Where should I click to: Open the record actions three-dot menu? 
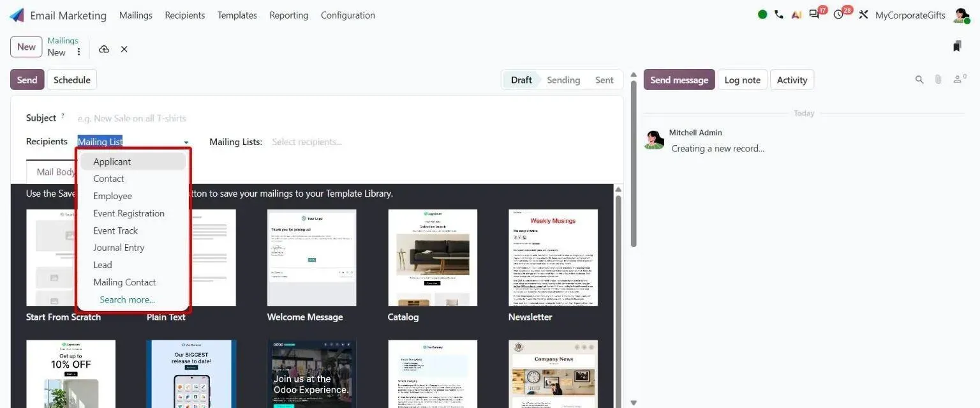[x=78, y=52]
